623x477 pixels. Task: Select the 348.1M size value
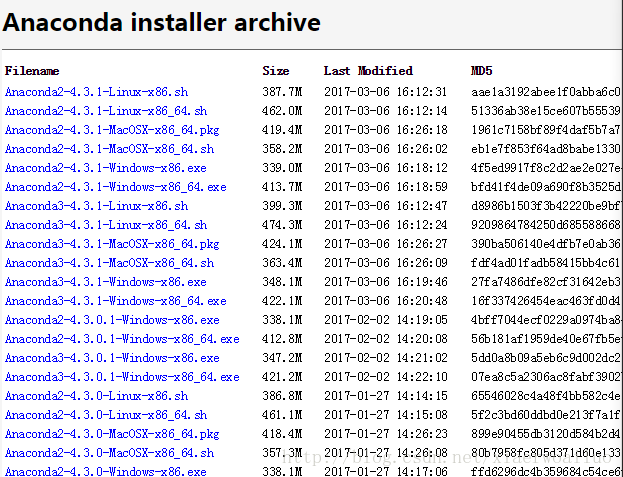[282, 282]
